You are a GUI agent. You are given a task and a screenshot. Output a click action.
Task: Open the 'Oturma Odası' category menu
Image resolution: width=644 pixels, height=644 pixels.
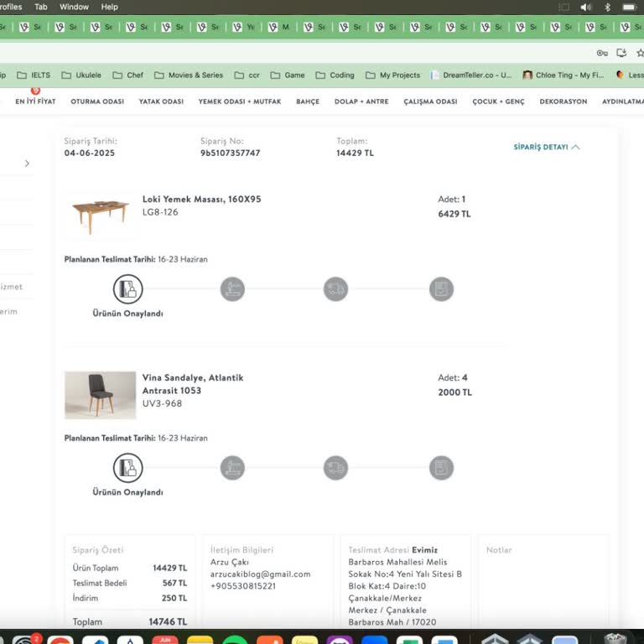(97, 101)
